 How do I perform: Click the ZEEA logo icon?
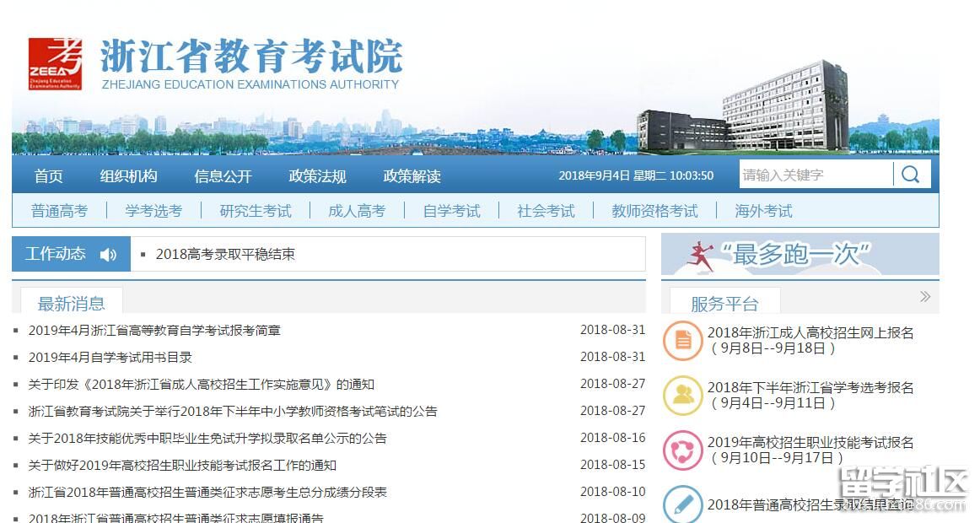[x=56, y=63]
